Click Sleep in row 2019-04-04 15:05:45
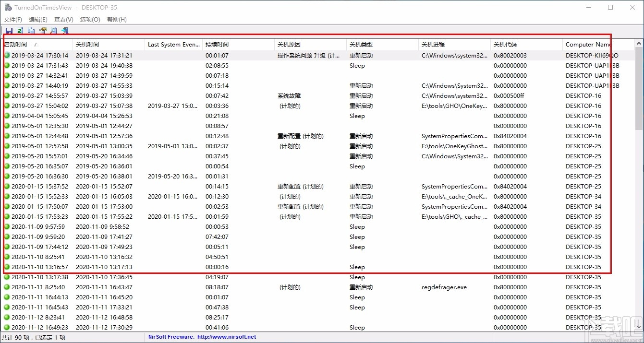Screen dimensions: 644x343 (x=357, y=116)
